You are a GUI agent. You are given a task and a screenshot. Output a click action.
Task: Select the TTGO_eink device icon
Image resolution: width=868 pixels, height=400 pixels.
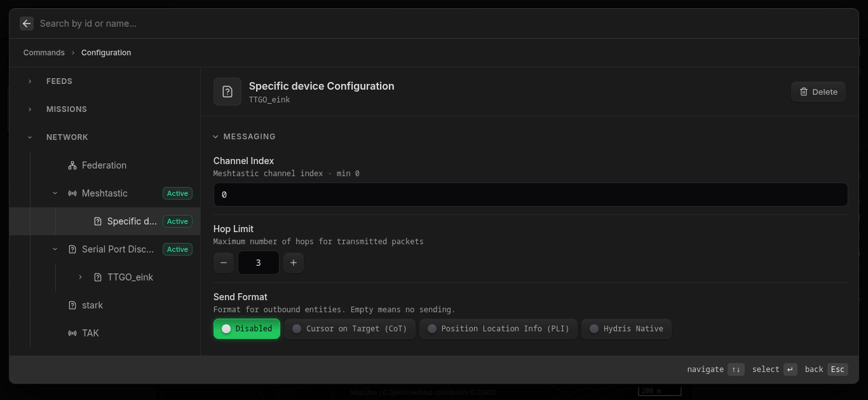(97, 277)
